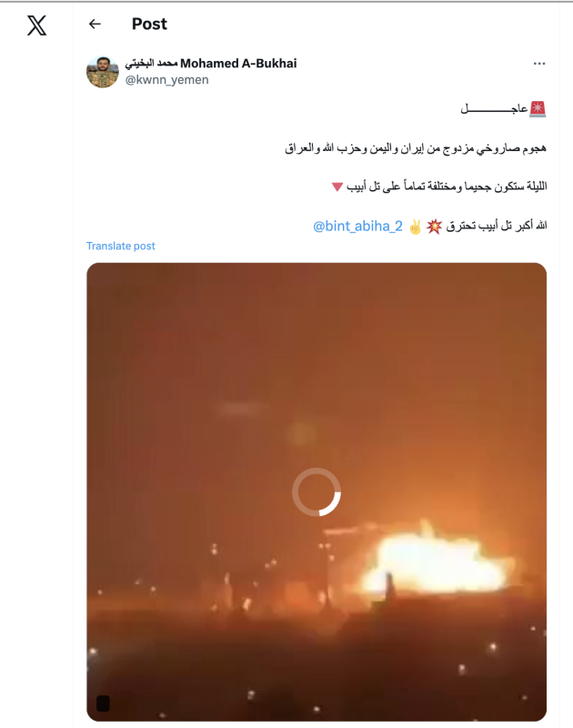Go back using the left arrow
Image resolution: width=573 pixels, height=728 pixels.
pos(95,24)
